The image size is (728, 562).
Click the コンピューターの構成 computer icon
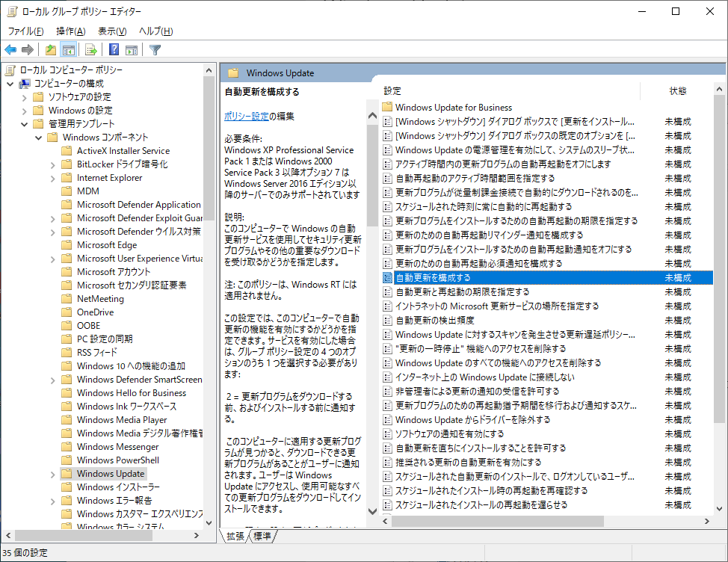[25, 84]
